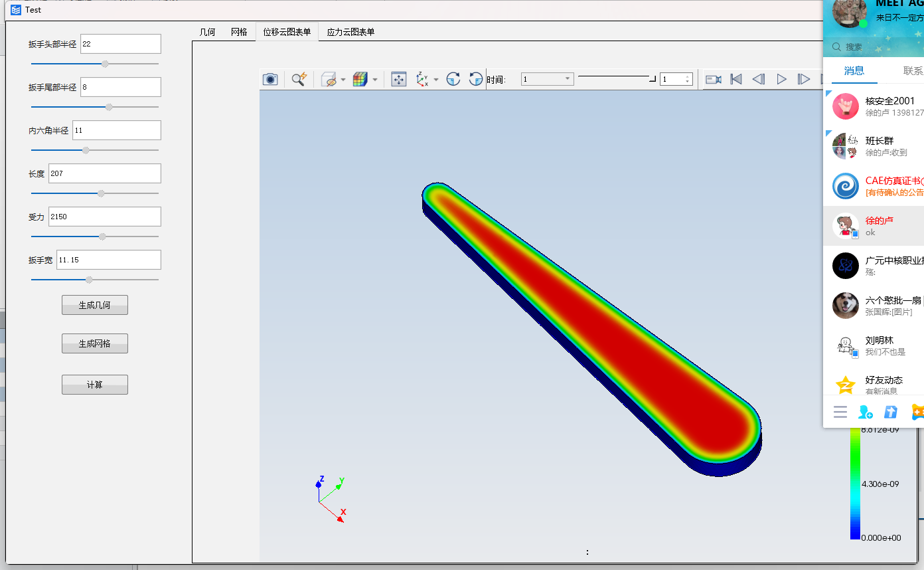This screenshot has width=924, height=570.
Task: Click the 计算 button
Action: [x=95, y=385]
